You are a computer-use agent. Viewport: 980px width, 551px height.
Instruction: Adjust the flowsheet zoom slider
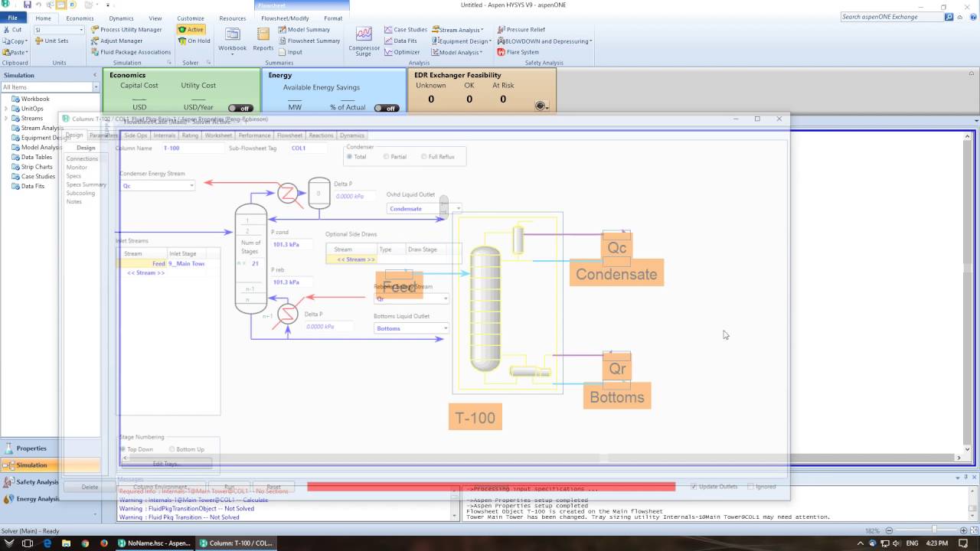[934, 530]
